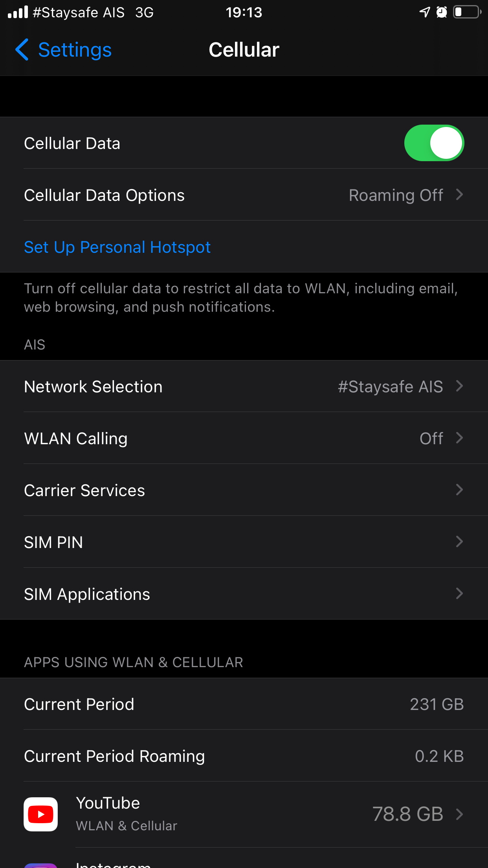The image size is (488, 868).
Task: Open YouTube 78.8 GB data usage chevron
Action: (459, 814)
